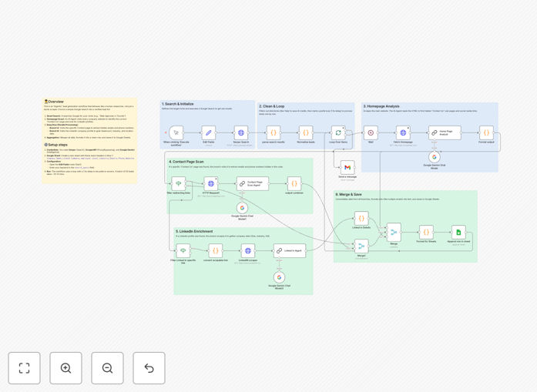Open the convert scrapable link code node
The height and width of the screenshot is (392, 537).
216,251
